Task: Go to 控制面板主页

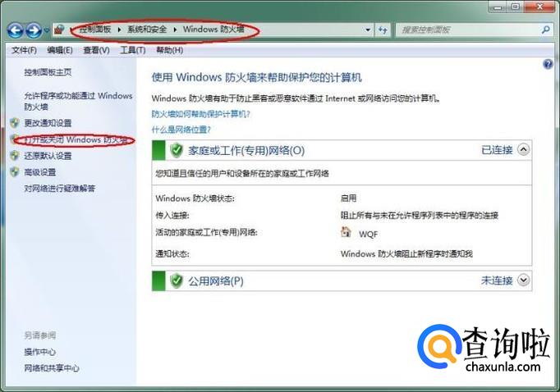Action: [x=48, y=72]
